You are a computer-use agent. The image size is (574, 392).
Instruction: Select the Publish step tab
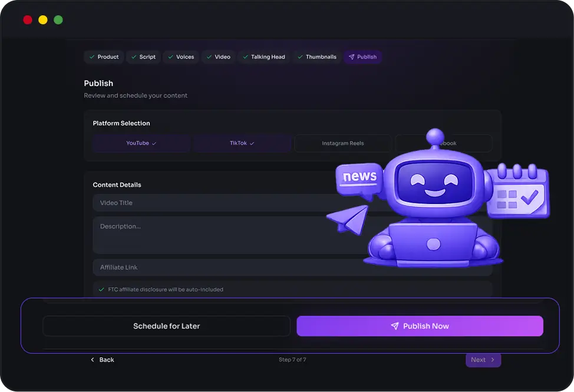point(363,57)
